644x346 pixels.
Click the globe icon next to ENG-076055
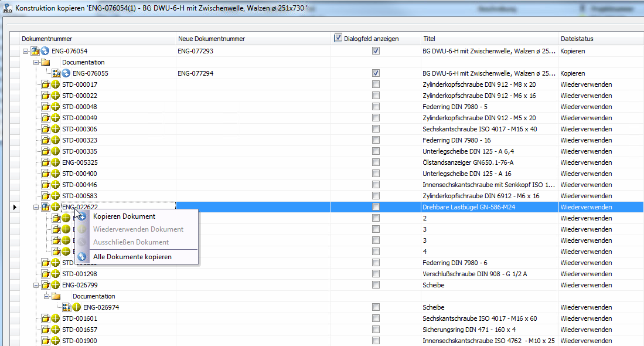pos(66,73)
